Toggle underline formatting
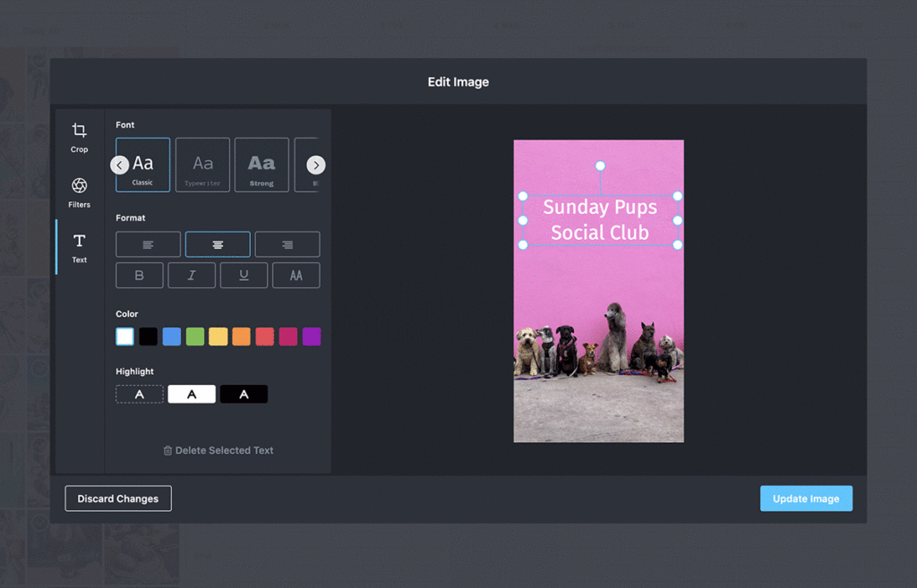Image resolution: width=917 pixels, height=588 pixels. click(244, 276)
